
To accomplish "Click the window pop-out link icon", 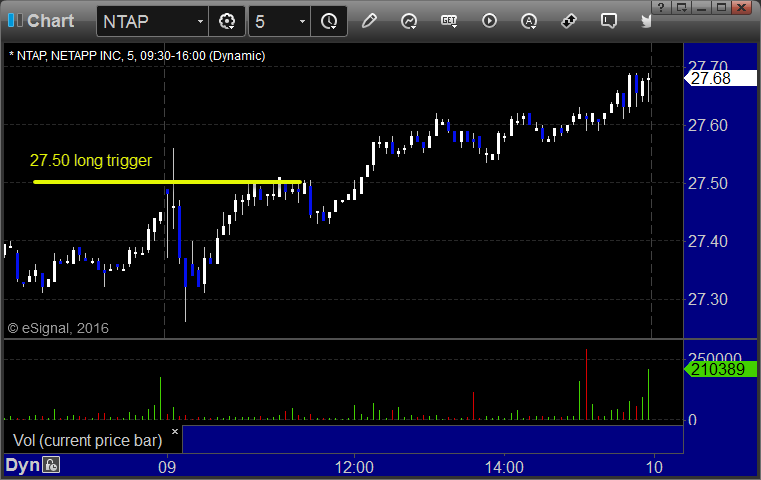I will pos(681,8).
